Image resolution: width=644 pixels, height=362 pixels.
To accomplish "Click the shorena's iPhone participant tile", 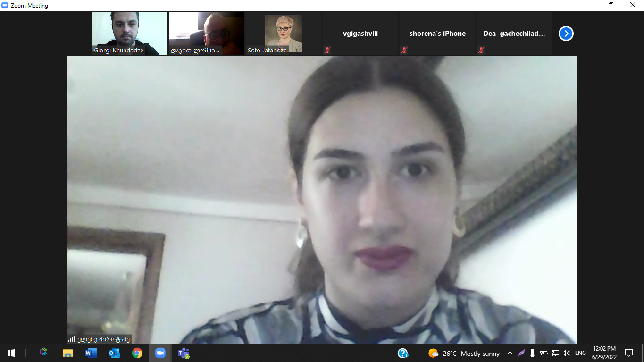I will (437, 34).
